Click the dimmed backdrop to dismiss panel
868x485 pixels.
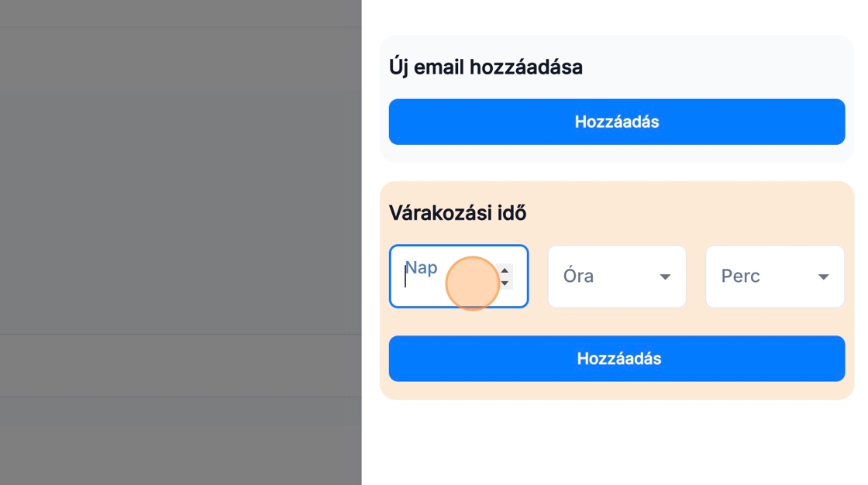click(x=180, y=232)
